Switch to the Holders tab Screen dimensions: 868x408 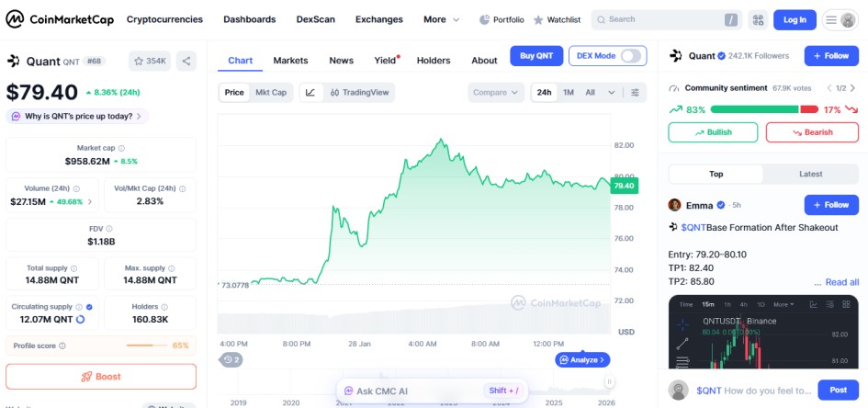pos(434,61)
